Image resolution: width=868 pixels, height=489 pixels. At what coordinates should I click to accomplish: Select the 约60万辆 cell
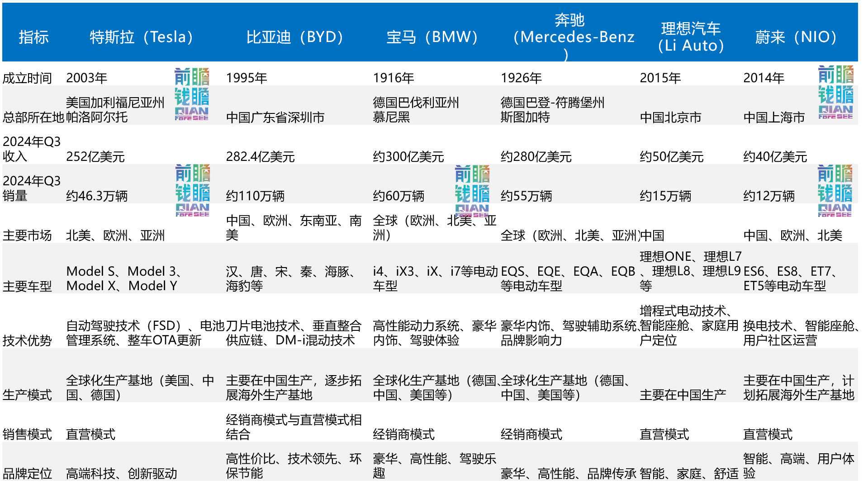coord(398,196)
